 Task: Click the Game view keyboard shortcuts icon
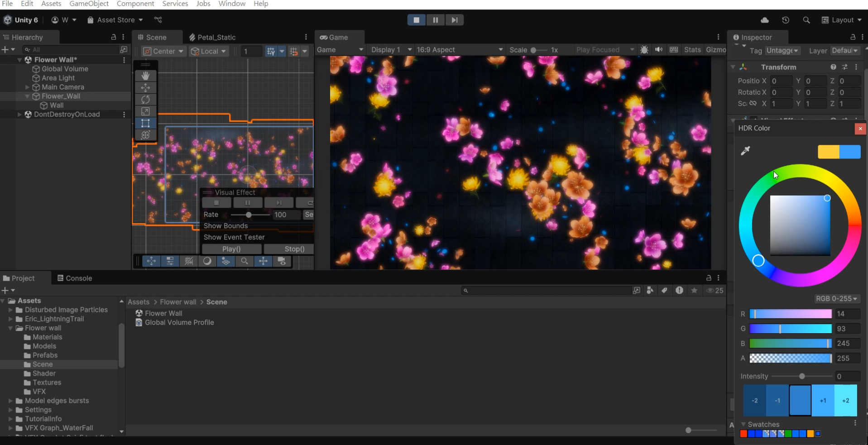pos(674,50)
